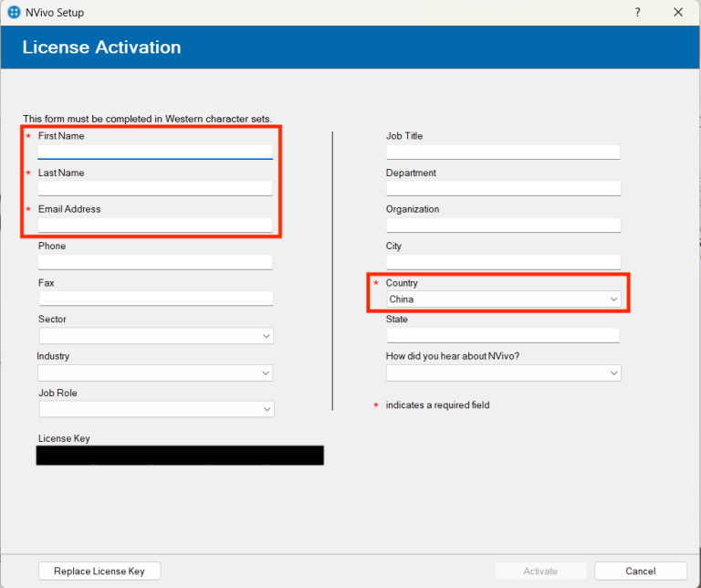Click the Department text field
Viewport: 701px width, 588px height.
tap(503, 188)
